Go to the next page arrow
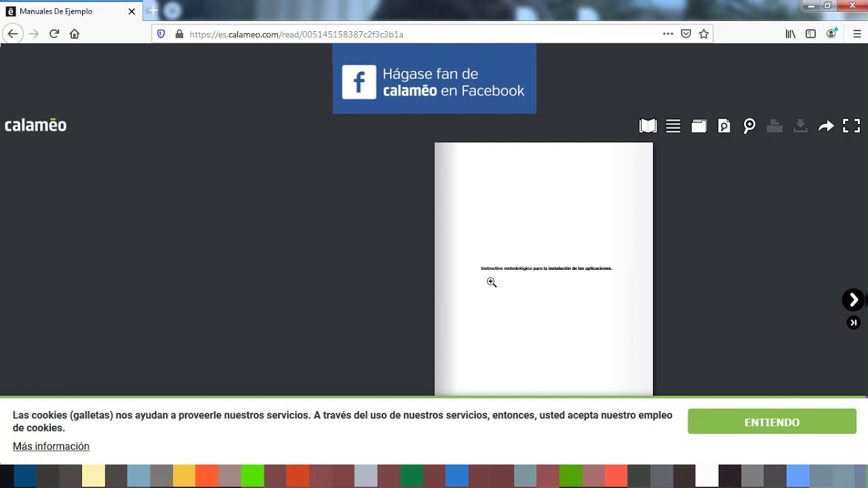The width and height of the screenshot is (868, 488). tap(853, 300)
